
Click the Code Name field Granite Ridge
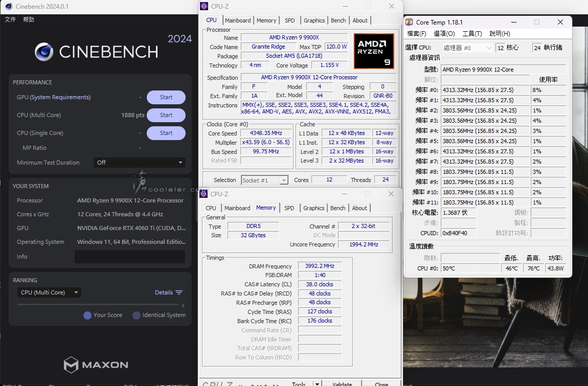pyautogui.click(x=268, y=47)
